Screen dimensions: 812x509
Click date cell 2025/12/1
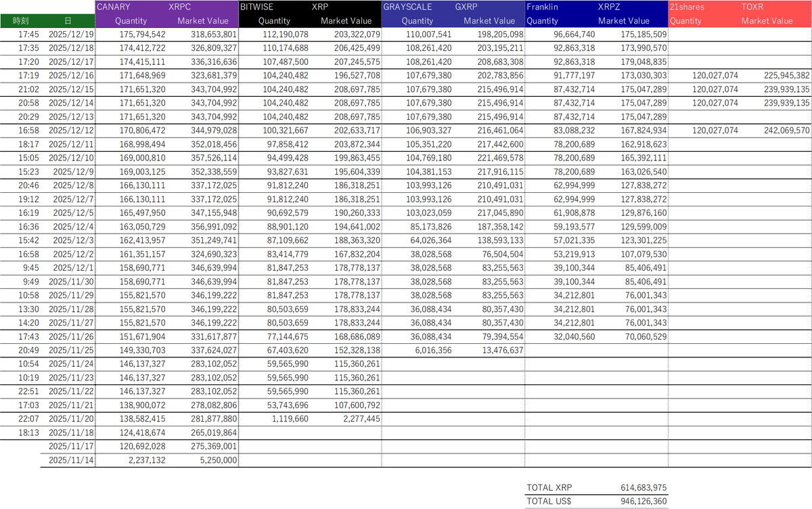pos(74,268)
